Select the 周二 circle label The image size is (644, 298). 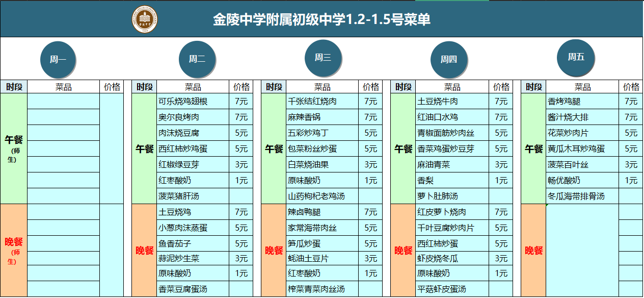[197, 59]
